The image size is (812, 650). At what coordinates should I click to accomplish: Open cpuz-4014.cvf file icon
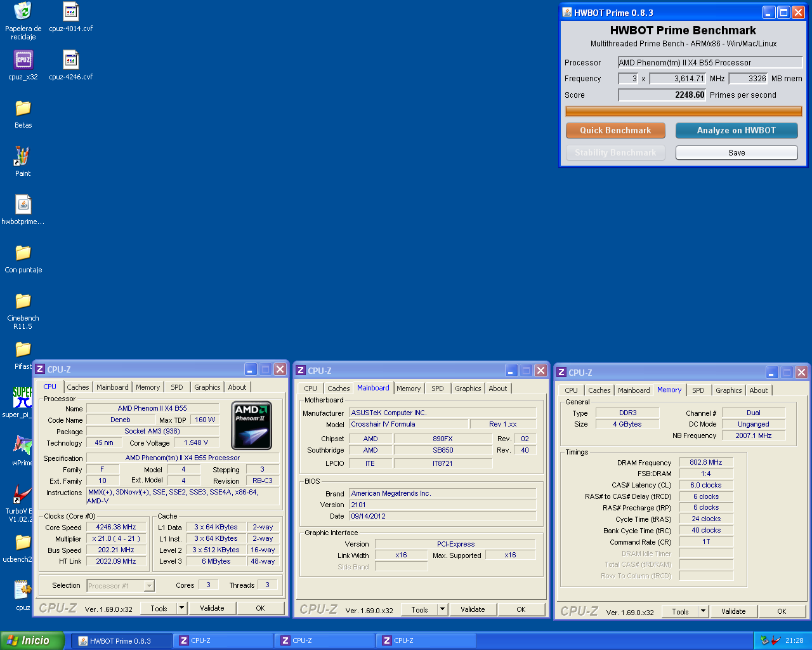click(70, 11)
